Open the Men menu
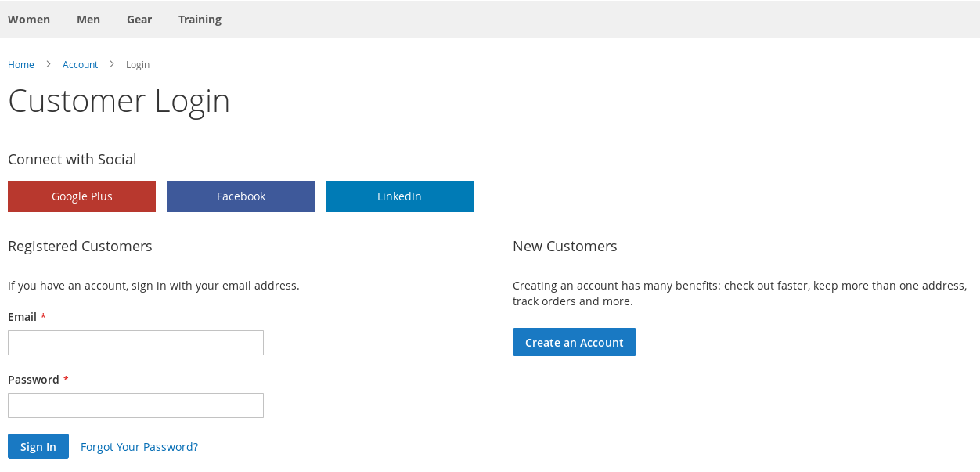Screen dimensions: 980x472 pyautogui.click(x=88, y=20)
